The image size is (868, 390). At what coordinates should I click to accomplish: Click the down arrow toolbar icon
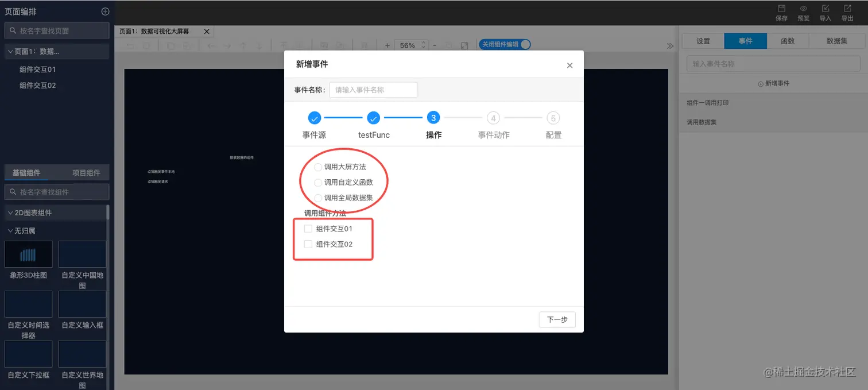(x=259, y=45)
